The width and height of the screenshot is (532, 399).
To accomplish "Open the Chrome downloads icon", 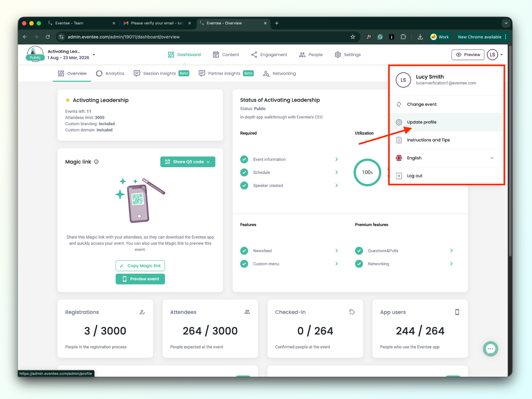I will pos(420,37).
